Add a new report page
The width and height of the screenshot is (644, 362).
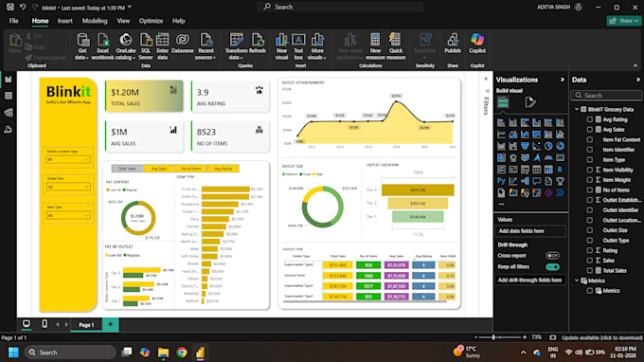(x=111, y=325)
